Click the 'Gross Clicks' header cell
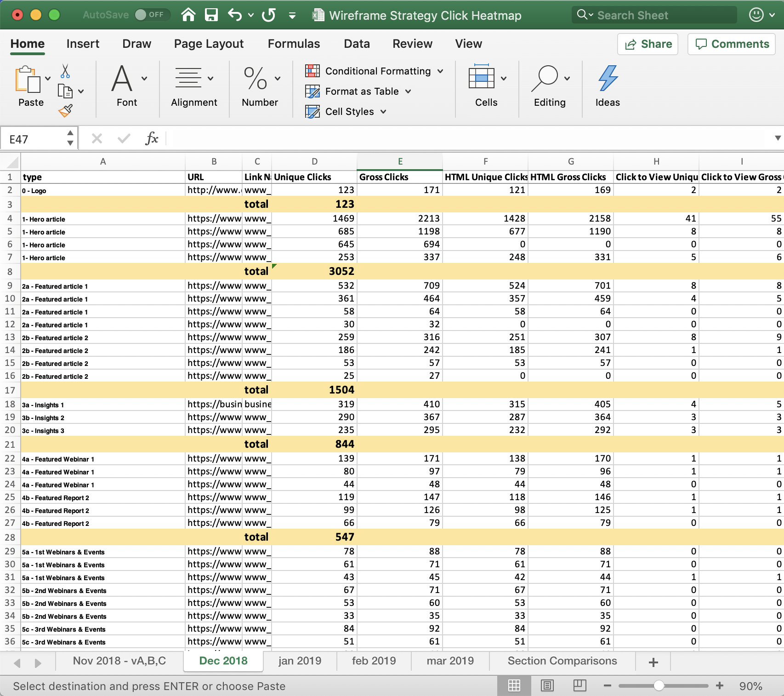784x696 pixels. click(x=400, y=177)
